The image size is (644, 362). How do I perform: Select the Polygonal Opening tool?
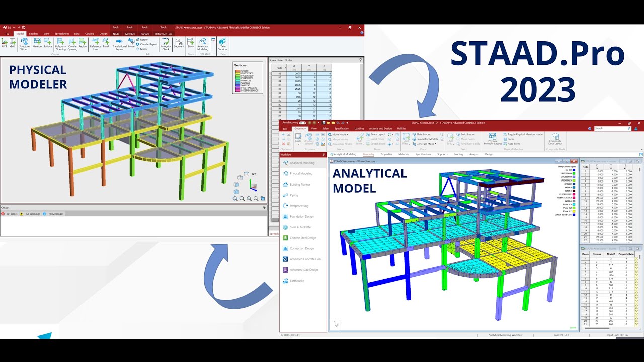tap(60, 44)
